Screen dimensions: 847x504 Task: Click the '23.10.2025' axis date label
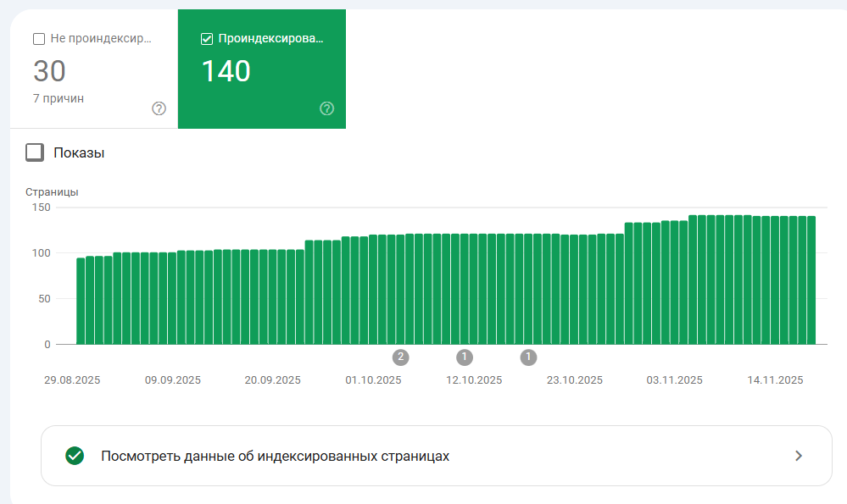575,379
